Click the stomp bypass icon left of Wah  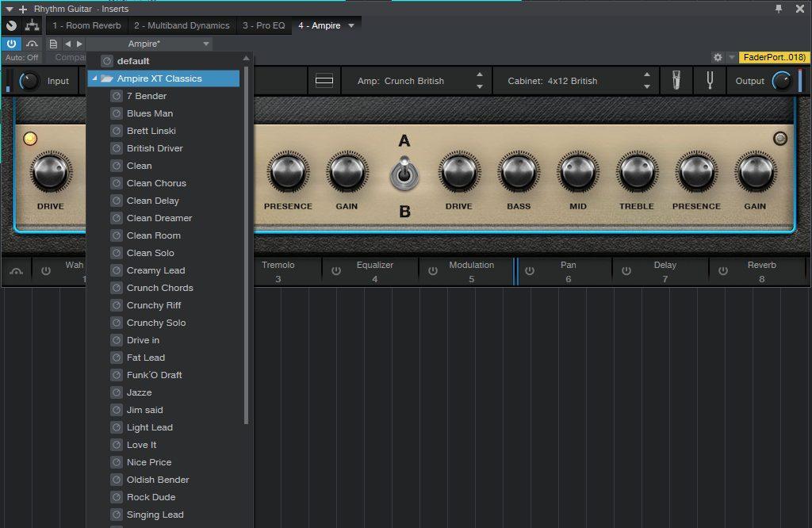pos(16,271)
